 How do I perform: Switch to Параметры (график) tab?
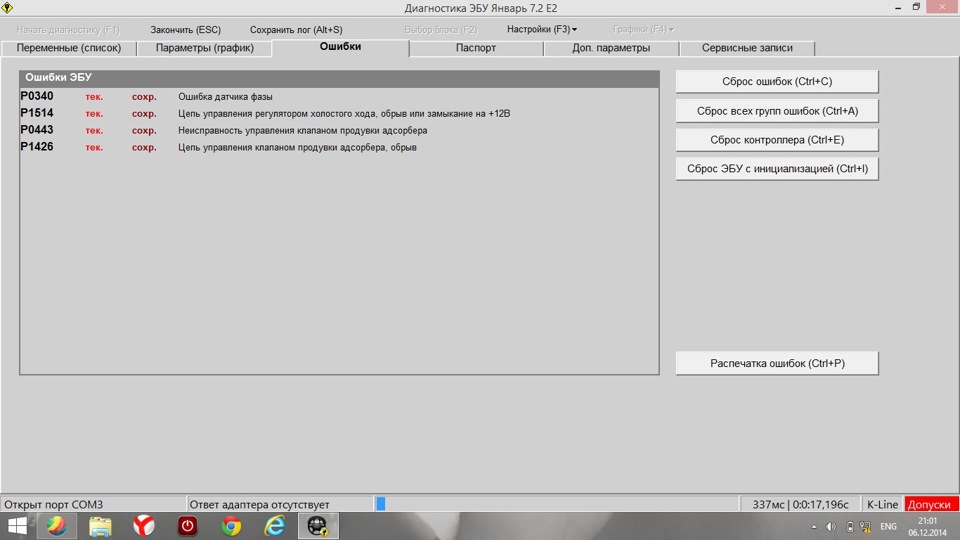pyautogui.click(x=204, y=48)
